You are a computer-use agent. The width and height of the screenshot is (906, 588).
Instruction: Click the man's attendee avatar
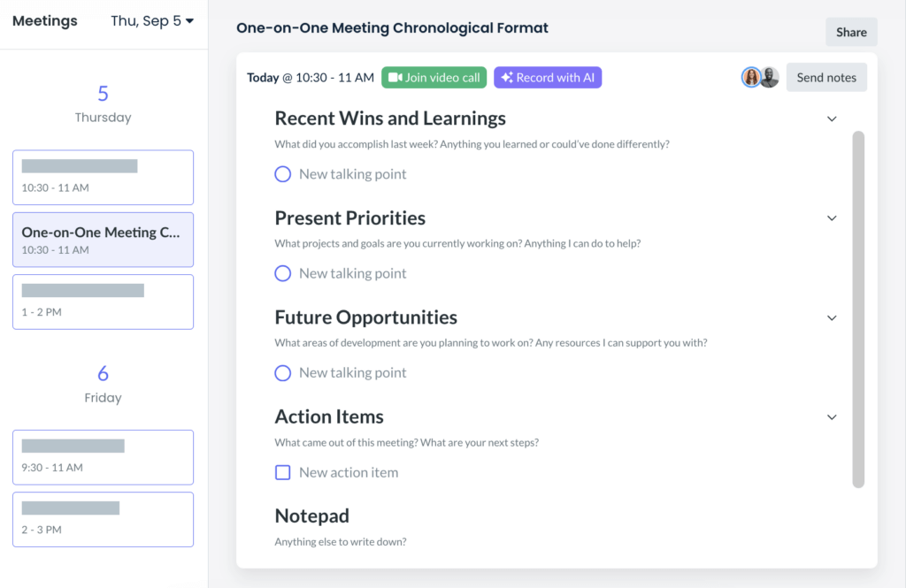pyautogui.click(x=770, y=78)
